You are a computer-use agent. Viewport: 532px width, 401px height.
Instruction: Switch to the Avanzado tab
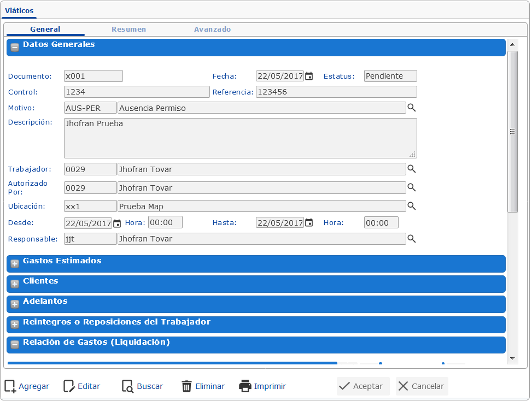(212, 30)
